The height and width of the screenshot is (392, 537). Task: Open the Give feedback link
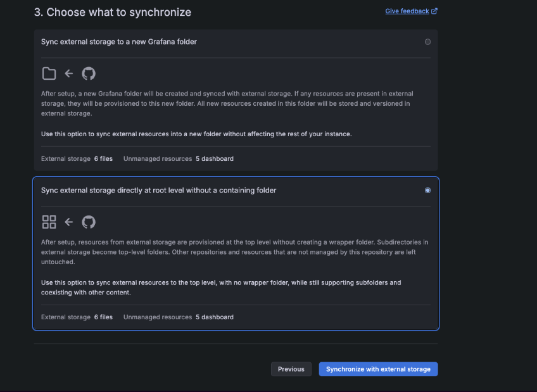[x=407, y=11]
